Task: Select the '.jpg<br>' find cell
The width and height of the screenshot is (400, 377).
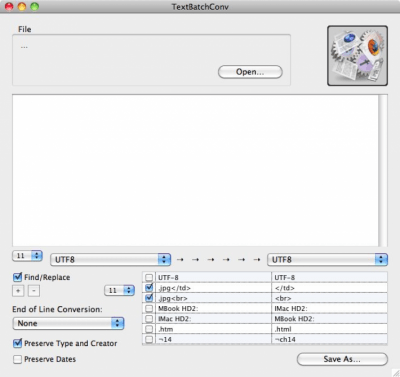Action: pos(214,298)
